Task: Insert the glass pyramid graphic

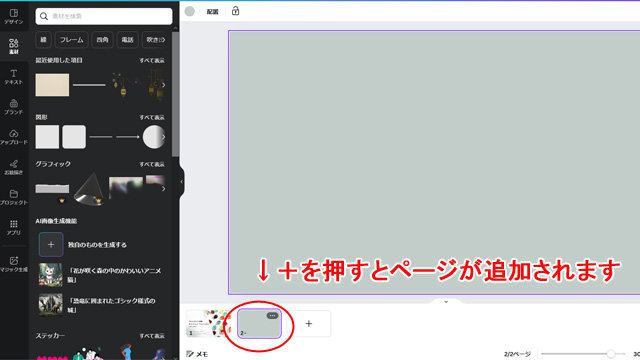Action: pos(89,189)
